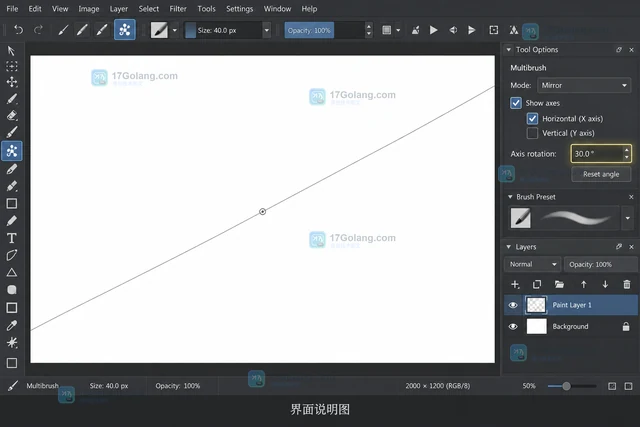Click the Redo arrow

[38, 30]
